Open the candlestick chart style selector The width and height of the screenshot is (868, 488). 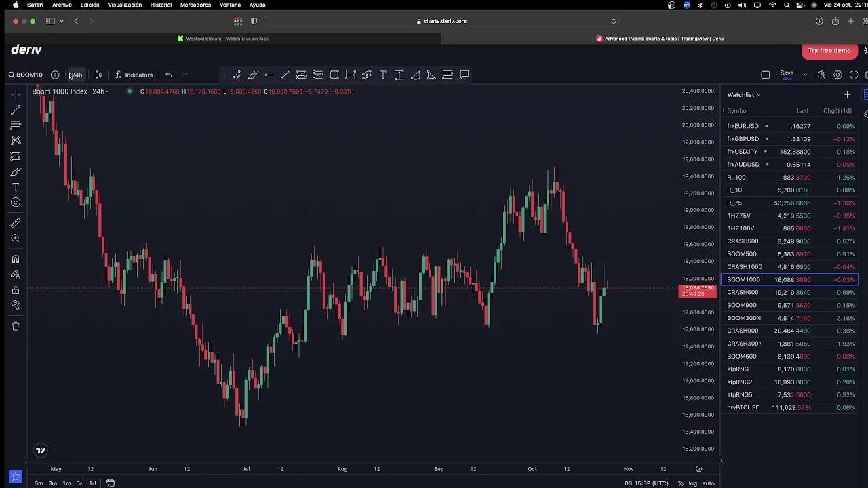point(98,75)
